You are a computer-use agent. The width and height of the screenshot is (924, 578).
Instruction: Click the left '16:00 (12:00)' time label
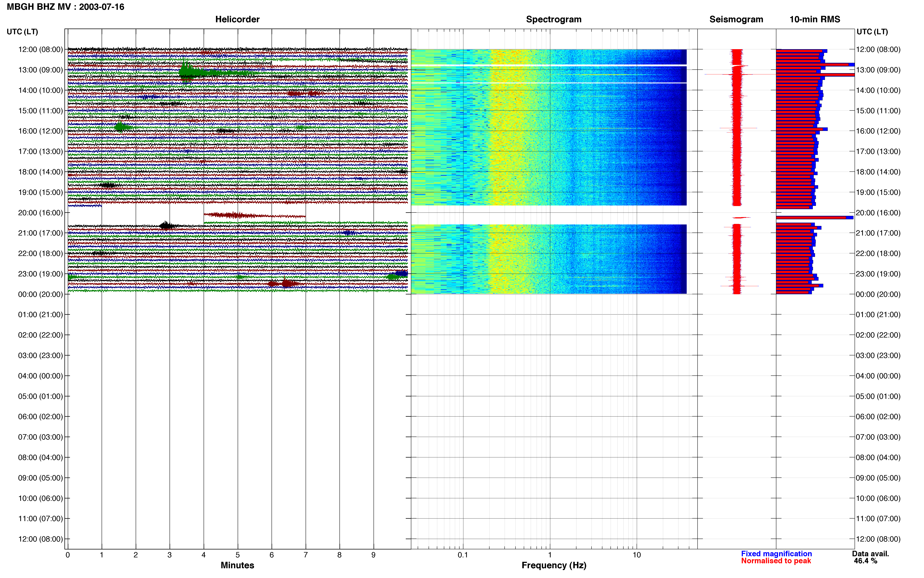(x=41, y=131)
